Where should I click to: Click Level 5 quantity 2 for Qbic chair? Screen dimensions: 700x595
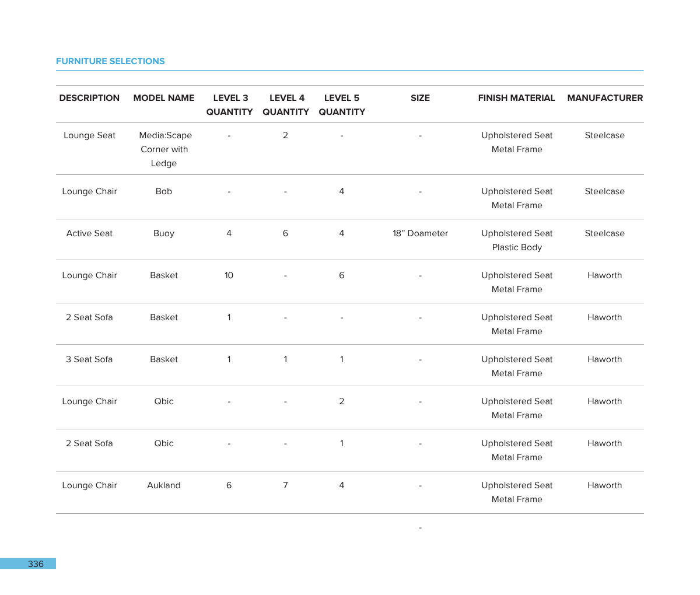coord(342,401)
